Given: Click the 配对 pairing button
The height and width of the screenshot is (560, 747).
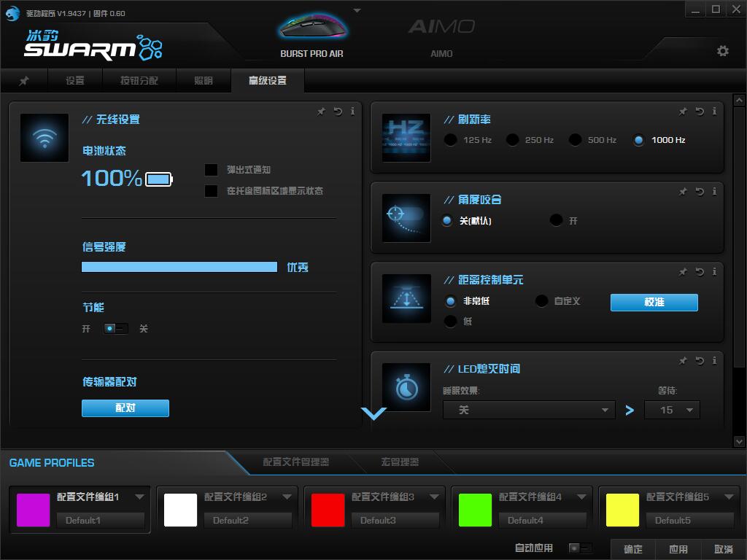Looking at the screenshot, I should 125,408.
